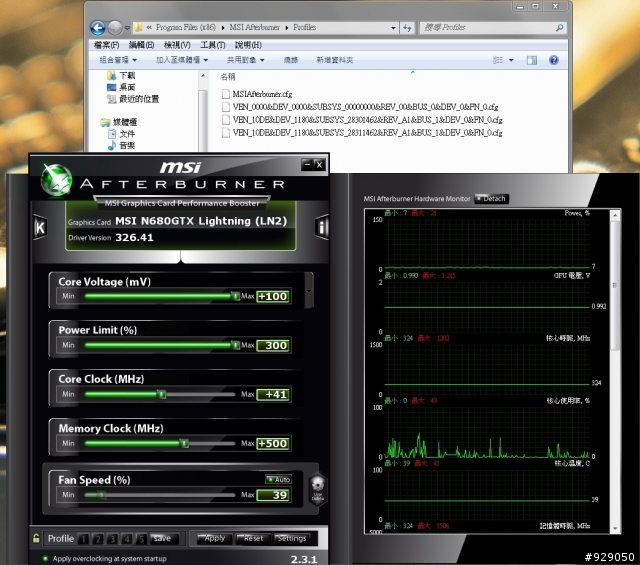The height and width of the screenshot is (565, 640).
Task: Toggle Fan Speed Auto mode
Action: click(277, 480)
